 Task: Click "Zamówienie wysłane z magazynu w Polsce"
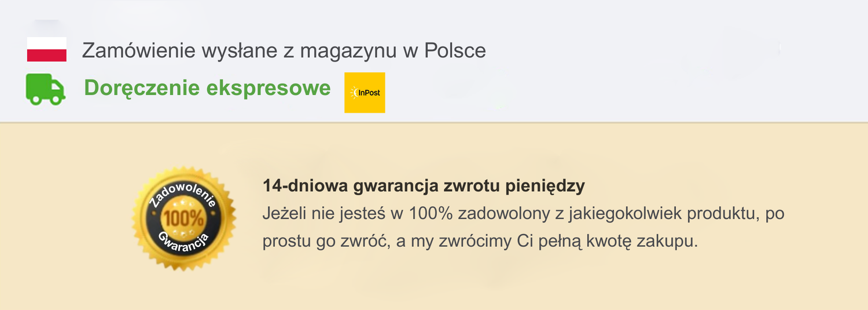tap(284, 51)
